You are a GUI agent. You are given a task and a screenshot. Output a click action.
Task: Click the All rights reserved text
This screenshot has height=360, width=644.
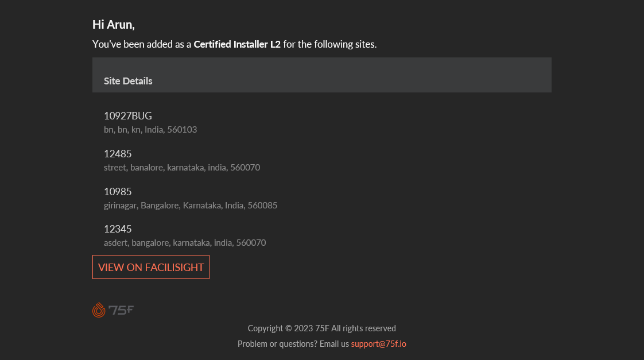click(x=363, y=328)
